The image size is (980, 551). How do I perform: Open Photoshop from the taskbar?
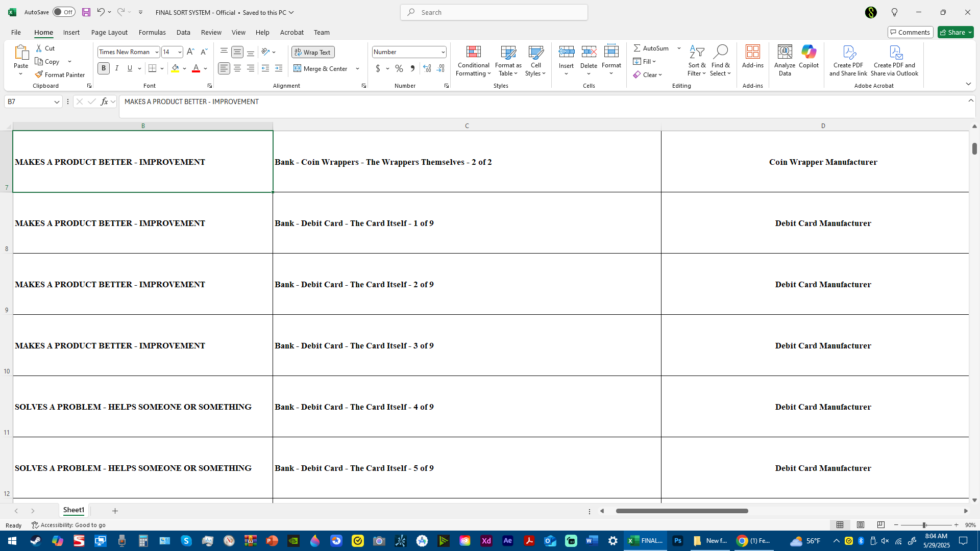click(678, 541)
